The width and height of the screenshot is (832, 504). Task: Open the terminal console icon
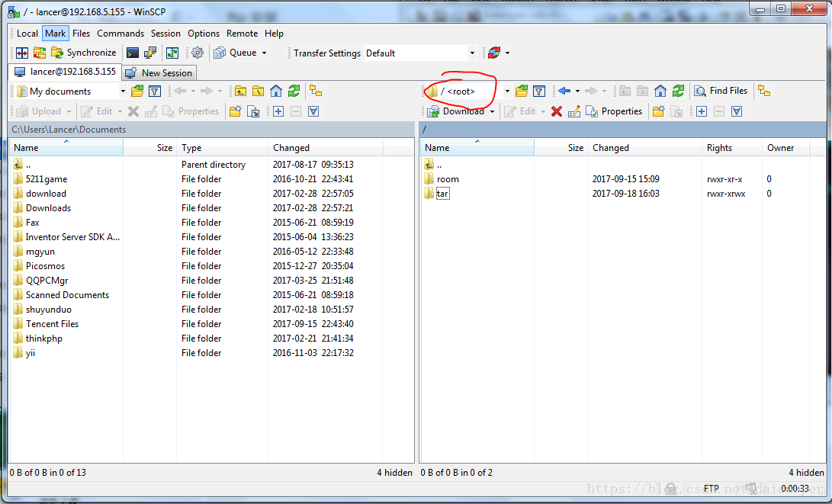click(x=132, y=53)
